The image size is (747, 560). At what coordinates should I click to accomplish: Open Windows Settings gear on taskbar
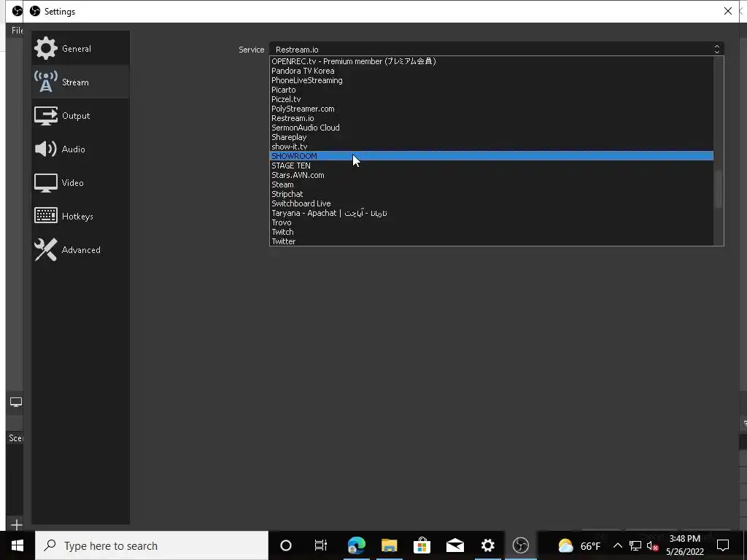[x=488, y=545]
